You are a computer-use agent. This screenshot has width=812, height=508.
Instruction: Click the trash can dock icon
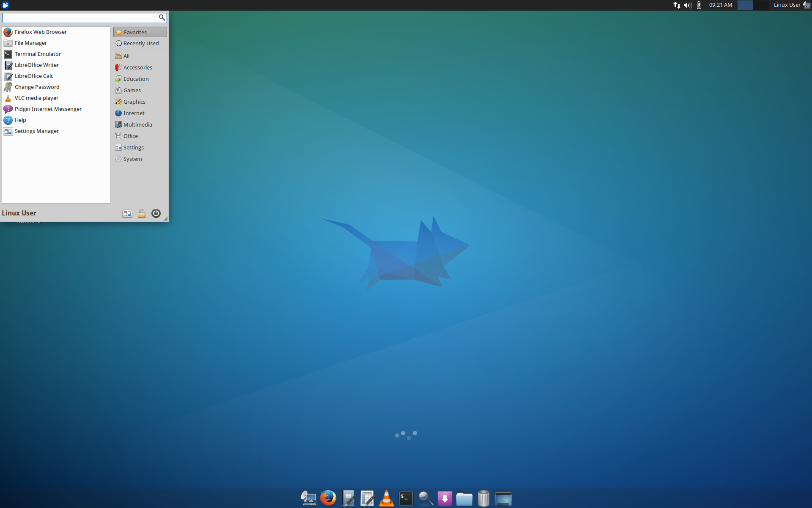pyautogui.click(x=483, y=498)
